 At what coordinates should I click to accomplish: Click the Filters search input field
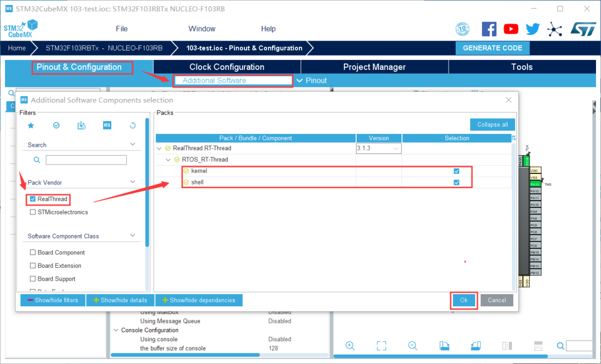[86, 160]
